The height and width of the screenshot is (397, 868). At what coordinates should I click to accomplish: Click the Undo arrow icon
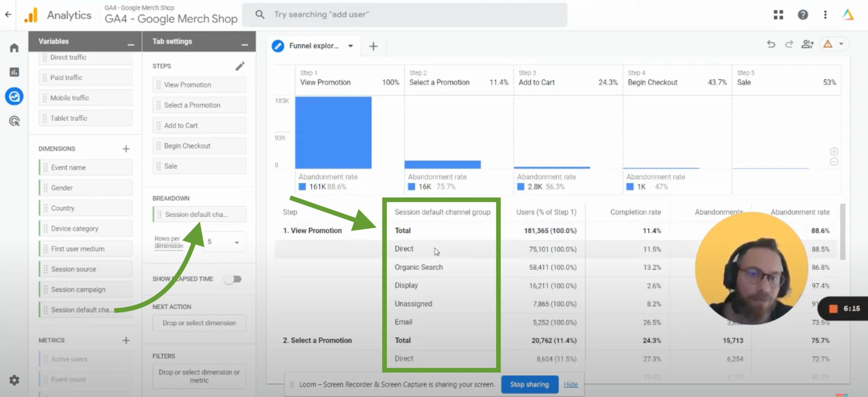[x=771, y=44]
